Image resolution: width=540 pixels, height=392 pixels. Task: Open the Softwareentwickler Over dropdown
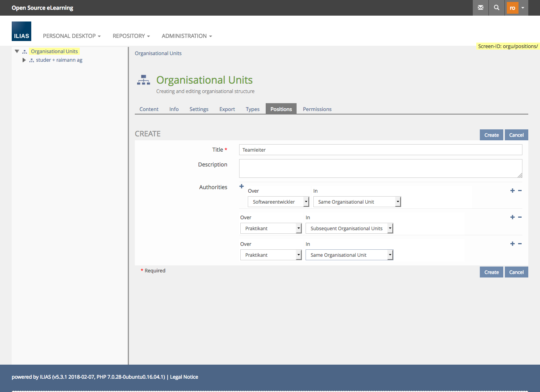click(x=278, y=202)
